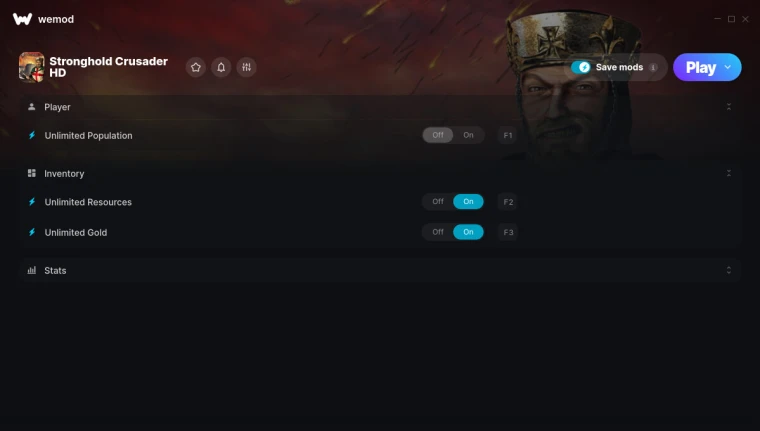Click lightning icon beside Unlimited Gold
Viewport: 760px width, 431px height.
32,232
